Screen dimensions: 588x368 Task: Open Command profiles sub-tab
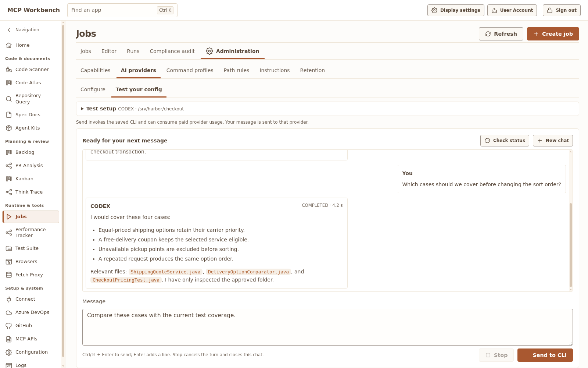click(190, 70)
